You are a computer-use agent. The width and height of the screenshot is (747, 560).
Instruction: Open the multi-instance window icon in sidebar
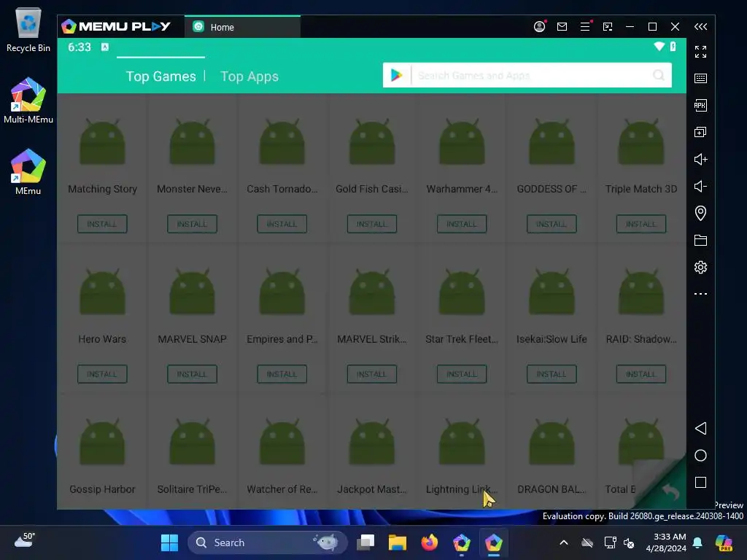pyautogui.click(x=700, y=132)
